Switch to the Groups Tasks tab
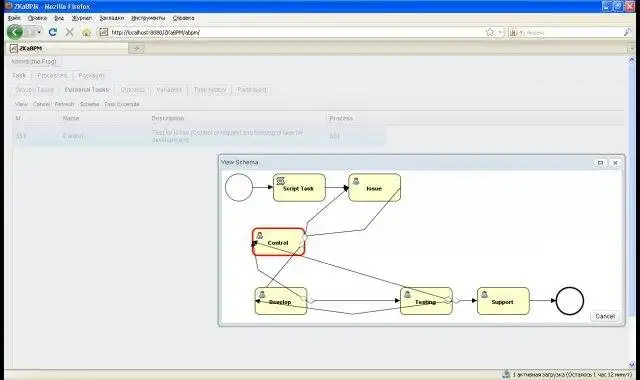The image size is (640, 380). [34, 89]
